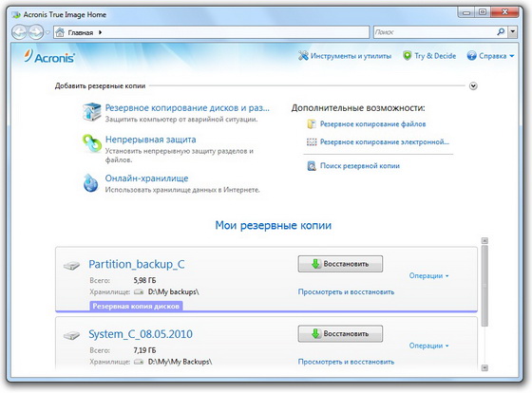Click drive icon beside System_C_08.05.2010
The image size is (532, 393).
(71, 335)
